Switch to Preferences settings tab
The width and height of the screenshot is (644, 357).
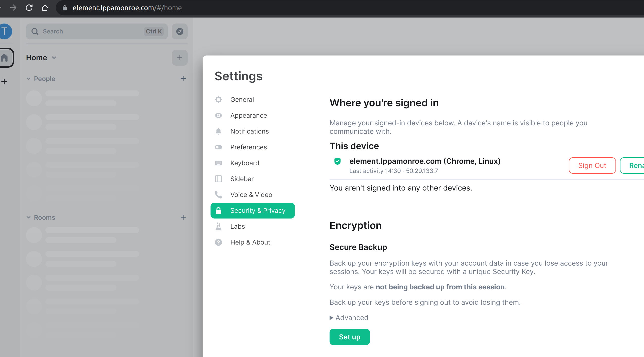tap(252, 147)
